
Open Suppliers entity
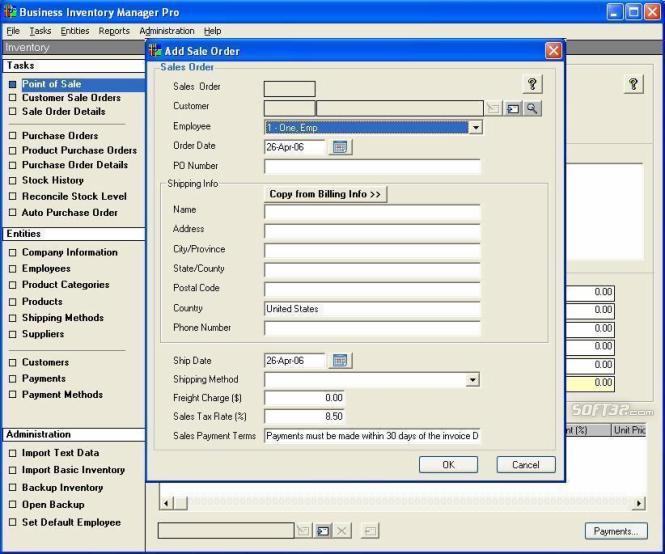click(43, 334)
